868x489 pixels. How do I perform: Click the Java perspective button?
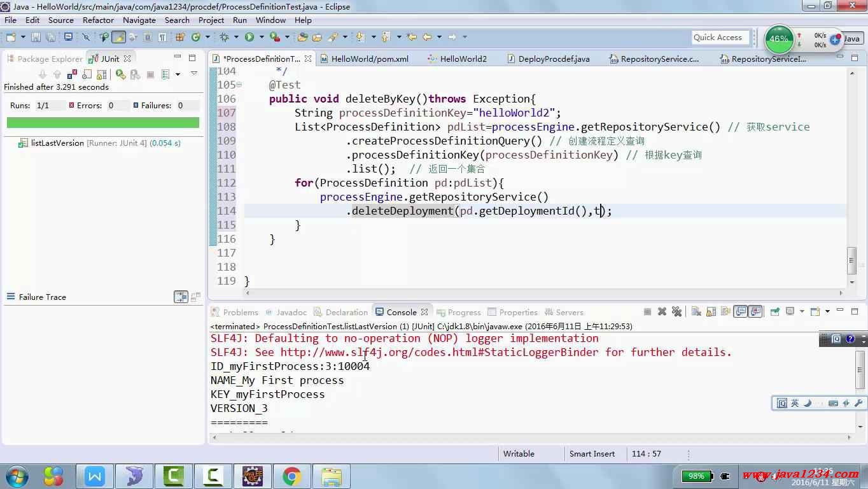(x=851, y=38)
